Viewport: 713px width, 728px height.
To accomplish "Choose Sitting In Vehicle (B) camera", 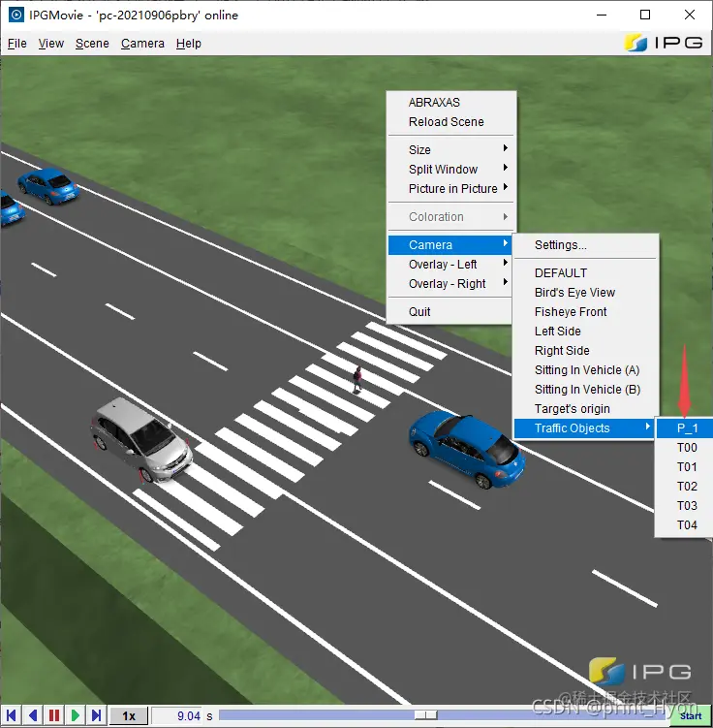I will [586, 389].
